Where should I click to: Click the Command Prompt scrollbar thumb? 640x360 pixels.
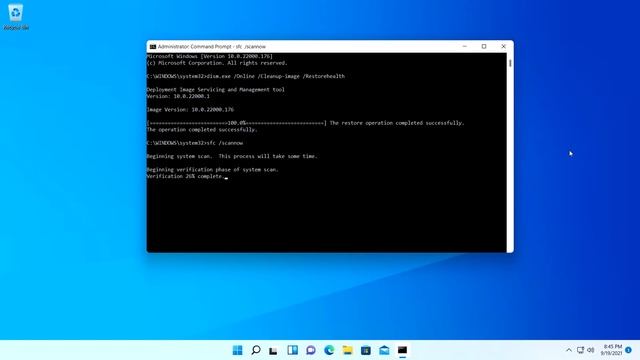tap(510, 63)
